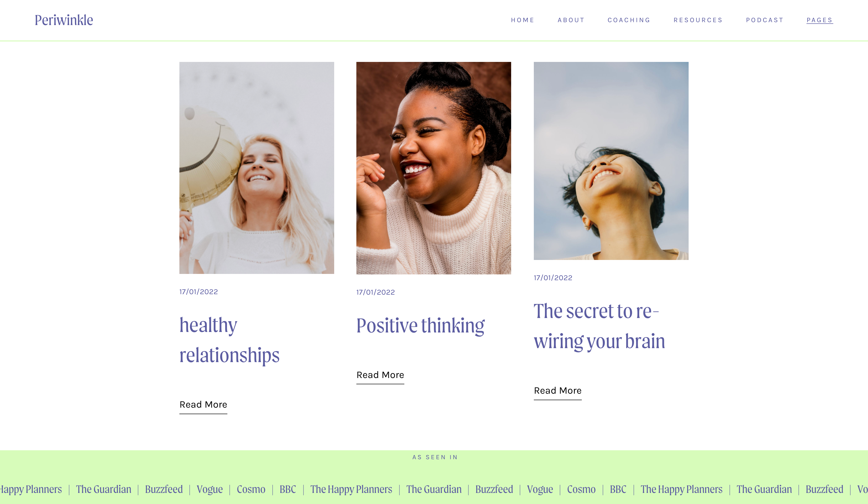Open the laughing woman in sweater photo
This screenshot has height=504, width=868.
(x=434, y=168)
